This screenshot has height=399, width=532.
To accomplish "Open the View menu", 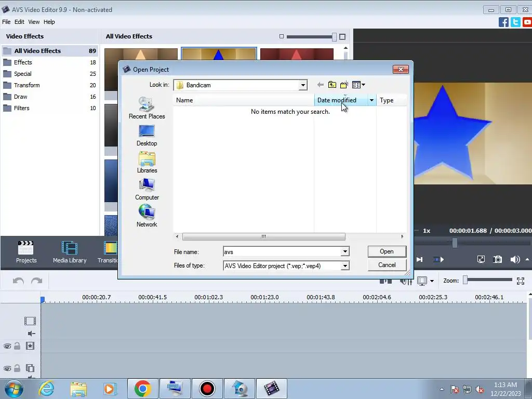I will click(x=34, y=22).
